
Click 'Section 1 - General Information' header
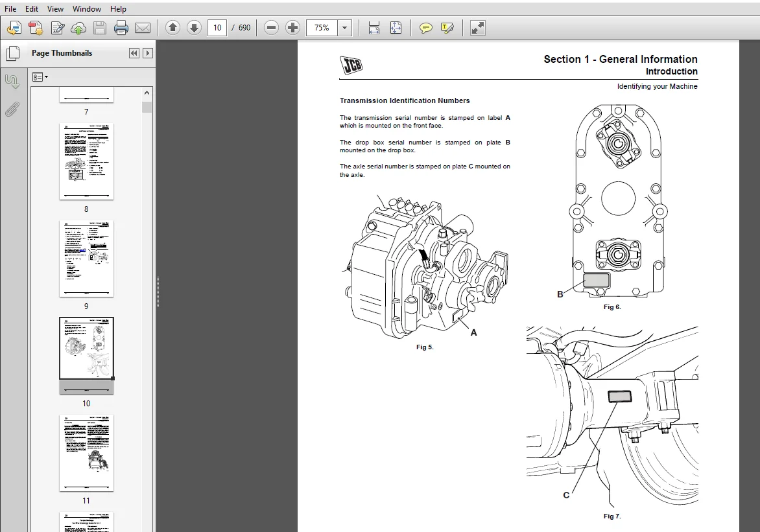621,59
